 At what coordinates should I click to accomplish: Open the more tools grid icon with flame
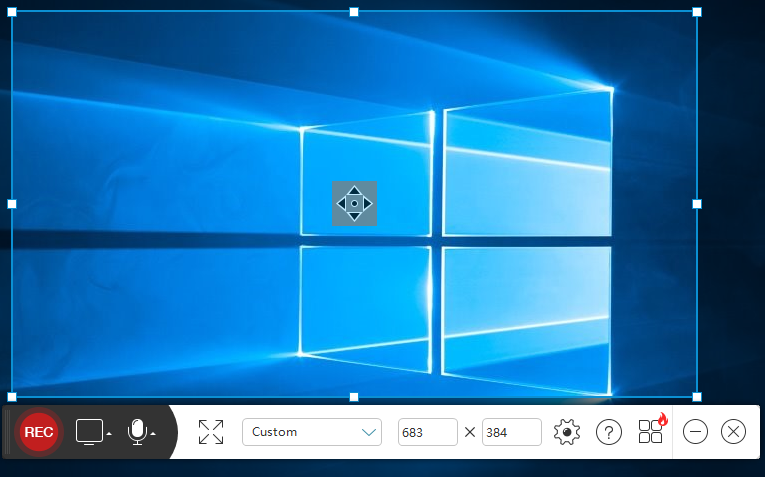pos(652,430)
